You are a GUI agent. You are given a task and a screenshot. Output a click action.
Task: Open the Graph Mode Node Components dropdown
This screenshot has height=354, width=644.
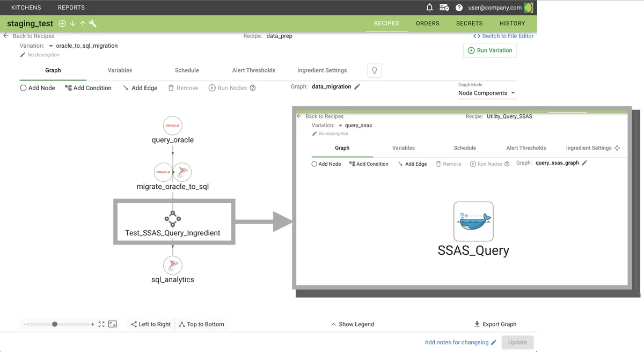(x=487, y=93)
